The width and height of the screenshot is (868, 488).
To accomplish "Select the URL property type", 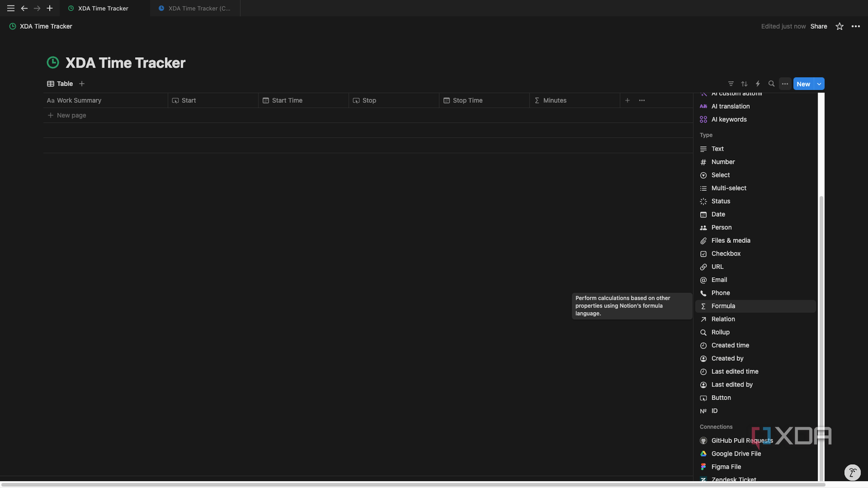I will [x=755, y=267].
